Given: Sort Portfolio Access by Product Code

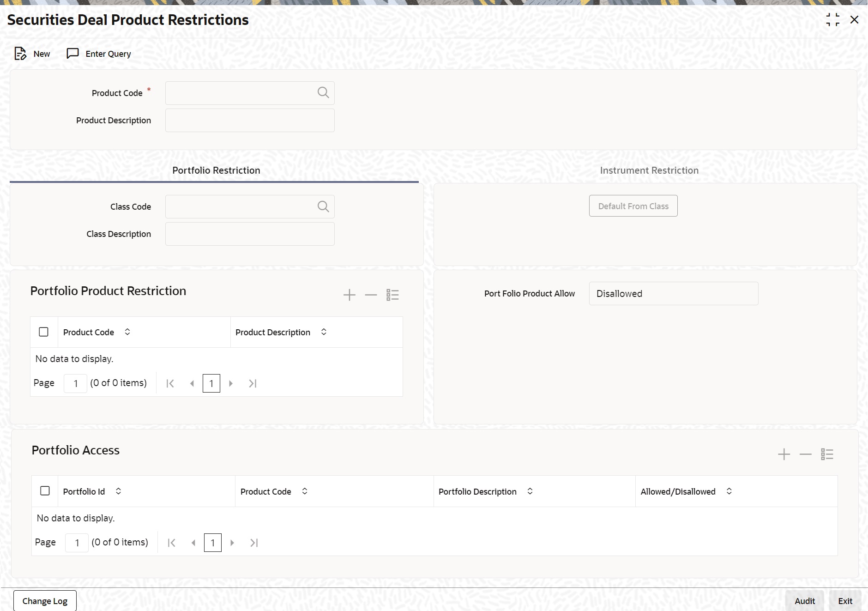Looking at the screenshot, I should coord(305,491).
